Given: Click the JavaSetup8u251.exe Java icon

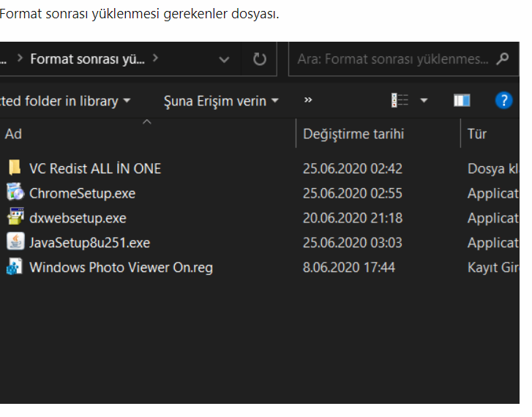Looking at the screenshot, I should tap(15, 242).
